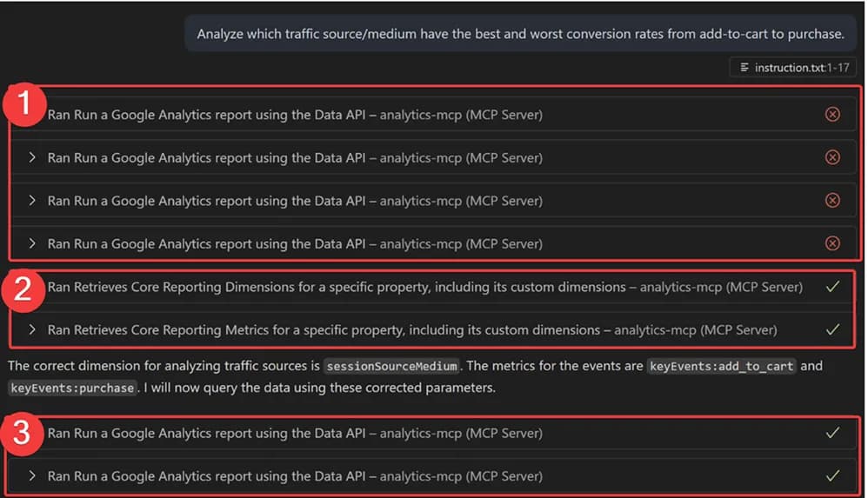Click the error icon on the second failed Analytics report call

click(832, 157)
